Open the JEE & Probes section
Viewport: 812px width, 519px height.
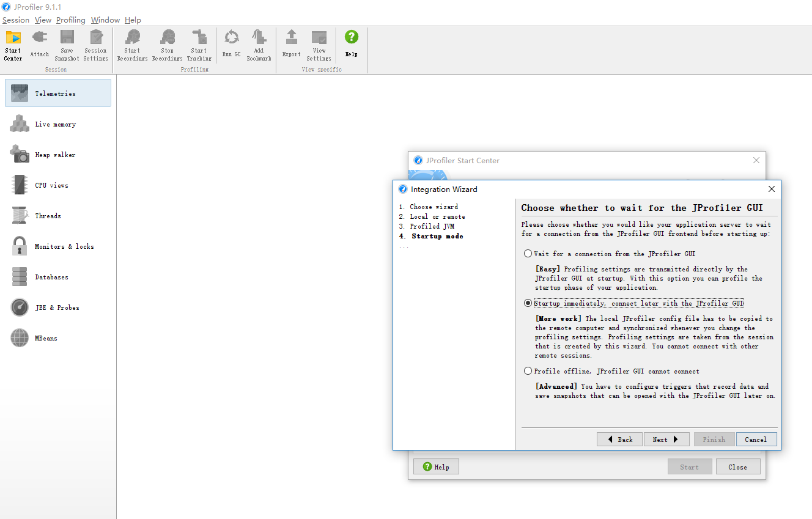tap(58, 307)
